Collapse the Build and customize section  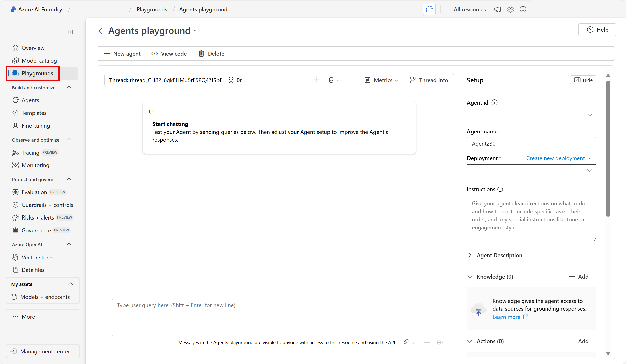pyautogui.click(x=69, y=87)
